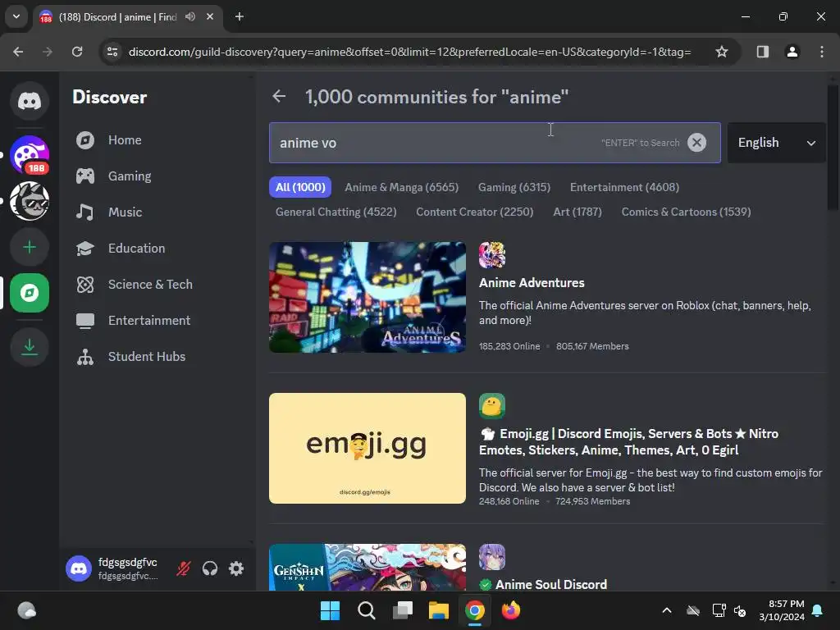Open a new browser tab
The image size is (840, 630).
click(240, 16)
